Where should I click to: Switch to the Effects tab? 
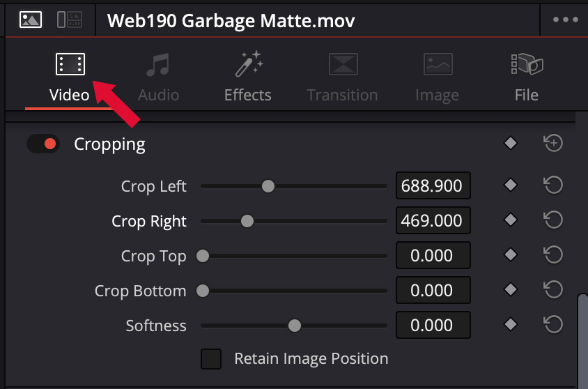[x=247, y=77]
